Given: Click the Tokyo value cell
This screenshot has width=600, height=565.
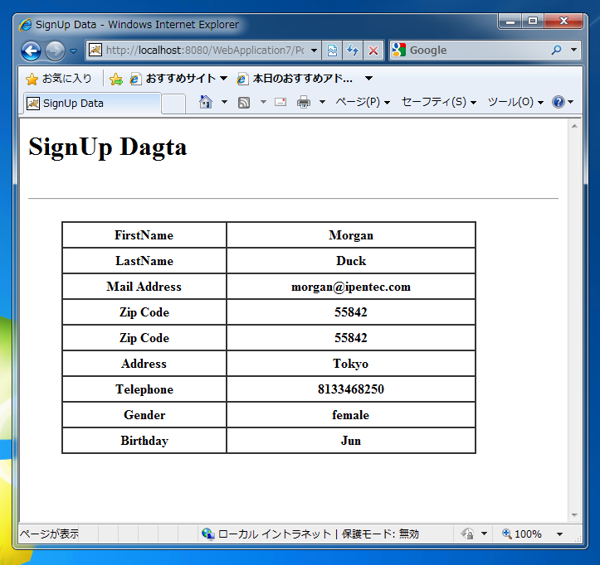Looking at the screenshot, I should tap(351, 363).
